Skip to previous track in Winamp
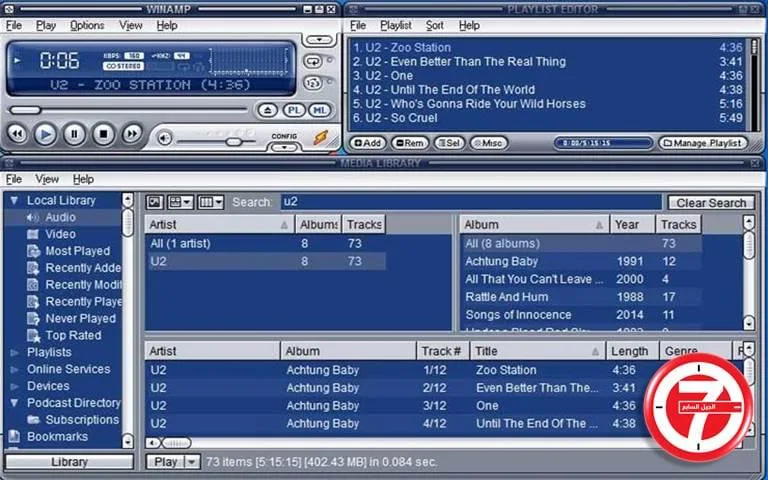This screenshot has height=480, width=768. click(17, 134)
